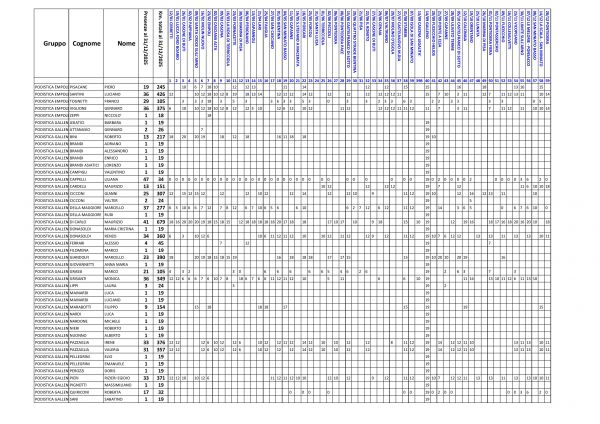Click the presence count 47 in Liuana's row
The height and width of the screenshot is (424, 600).
145,178
